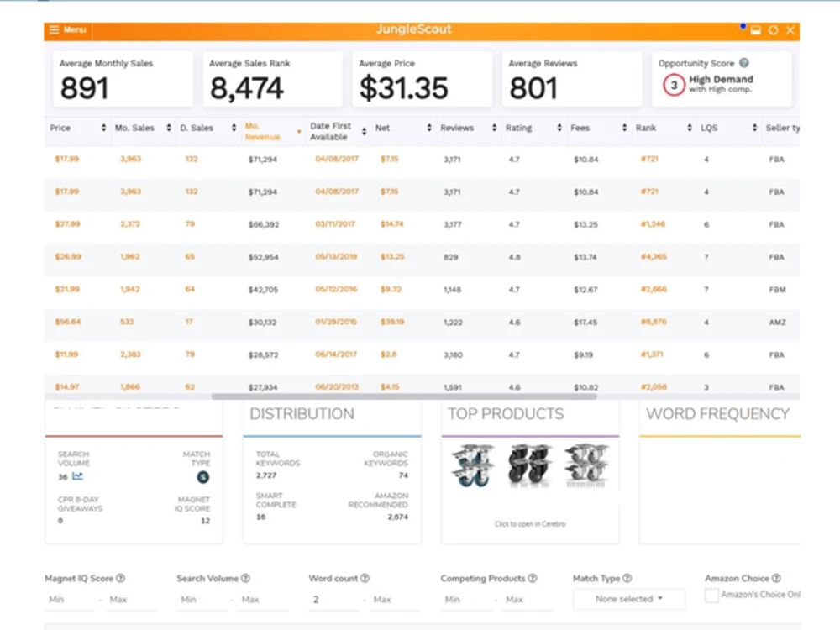The width and height of the screenshot is (840, 630).
Task: Click the Opportunity Score help icon
Action: point(744,63)
